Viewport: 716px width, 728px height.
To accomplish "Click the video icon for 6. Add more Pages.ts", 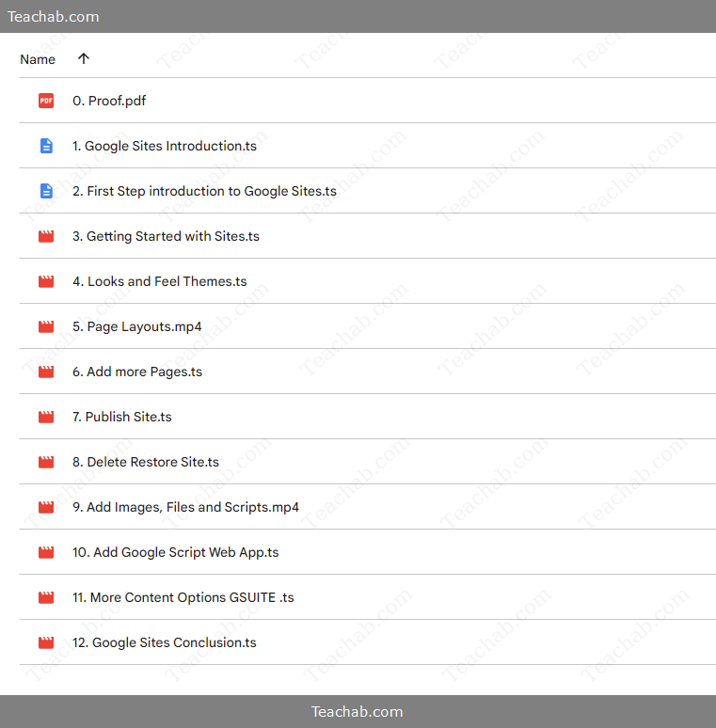I will pos(46,372).
